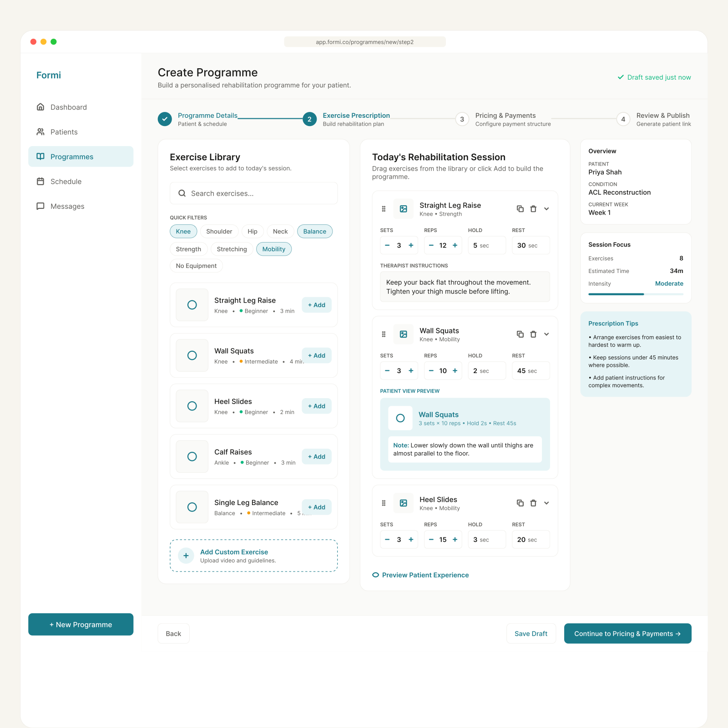This screenshot has height=728, width=728.
Task: Grab the Straight Leg Raise drag handle
Action: (x=384, y=209)
